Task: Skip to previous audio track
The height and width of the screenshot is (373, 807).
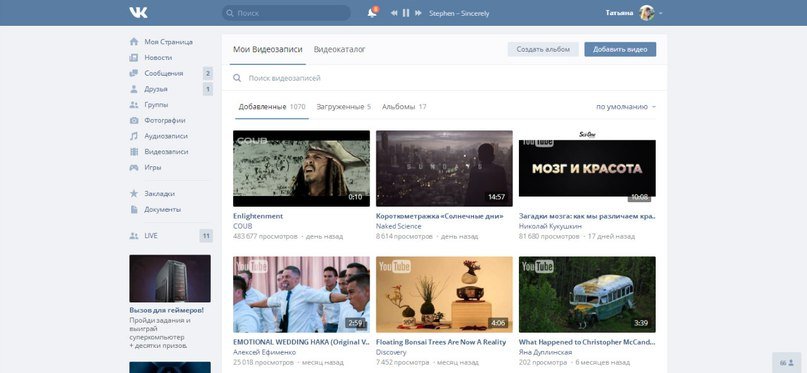Action: pyautogui.click(x=394, y=13)
